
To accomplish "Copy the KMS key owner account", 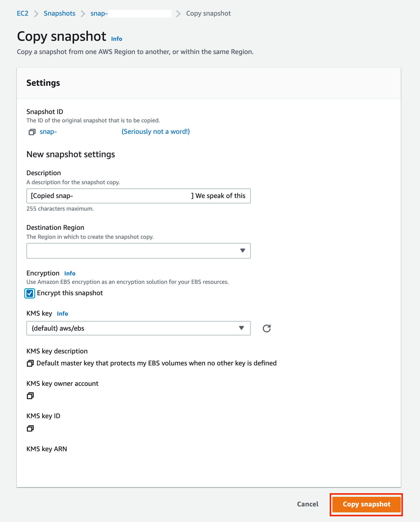I will pyautogui.click(x=30, y=396).
